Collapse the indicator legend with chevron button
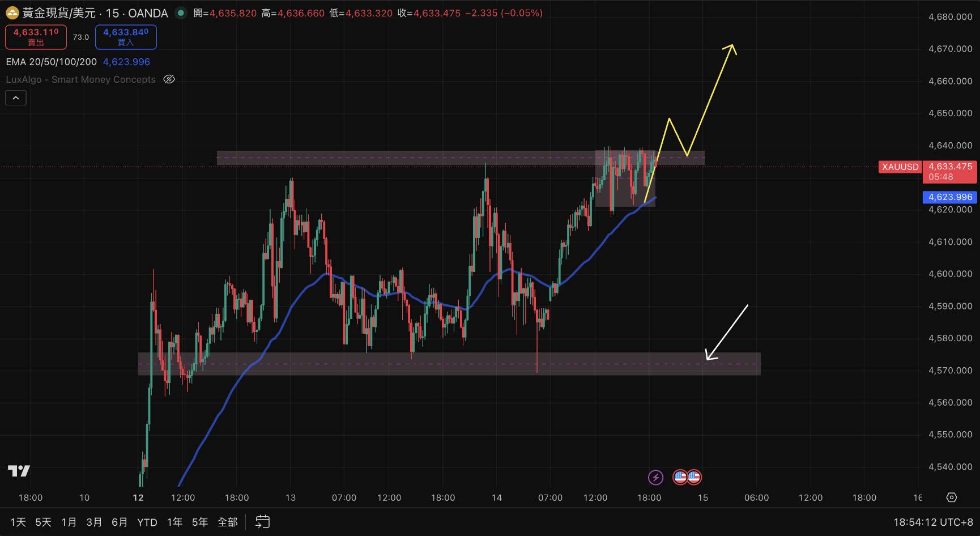 click(16, 98)
